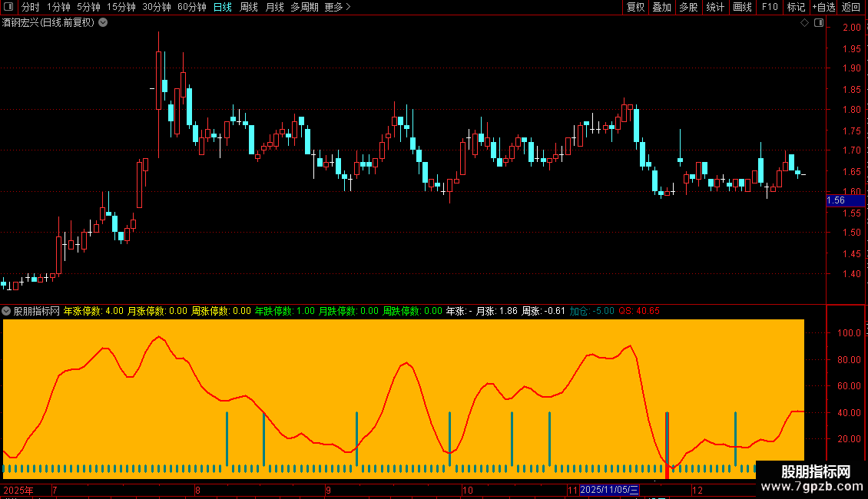This screenshot has height=499, width=868.
Task: Click the 年涨停数: 4.00 value
Action: 94,311
